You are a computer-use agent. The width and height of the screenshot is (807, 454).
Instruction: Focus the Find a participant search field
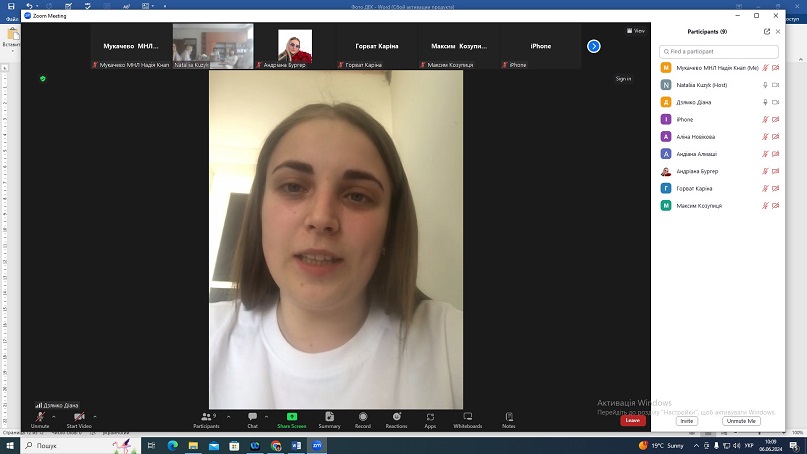click(x=718, y=51)
